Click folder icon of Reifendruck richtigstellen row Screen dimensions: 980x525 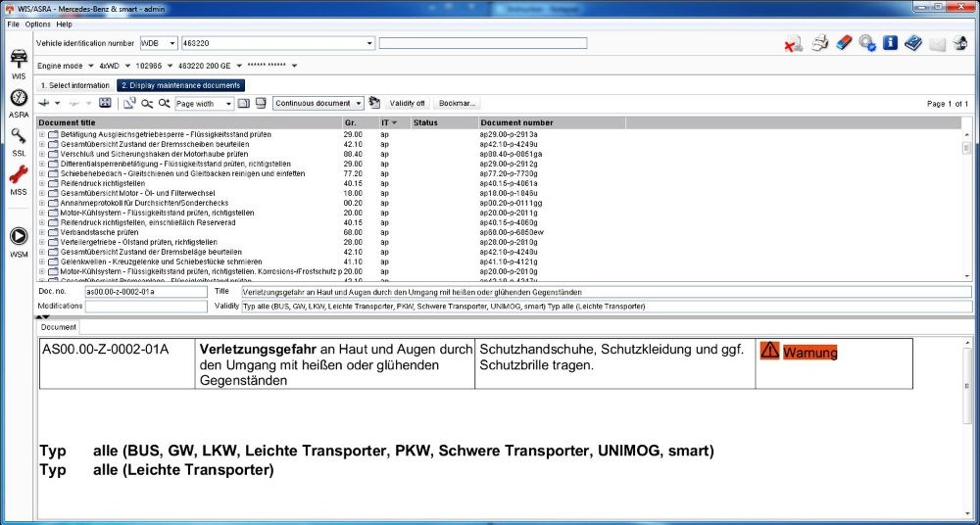[x=53, y=184]
